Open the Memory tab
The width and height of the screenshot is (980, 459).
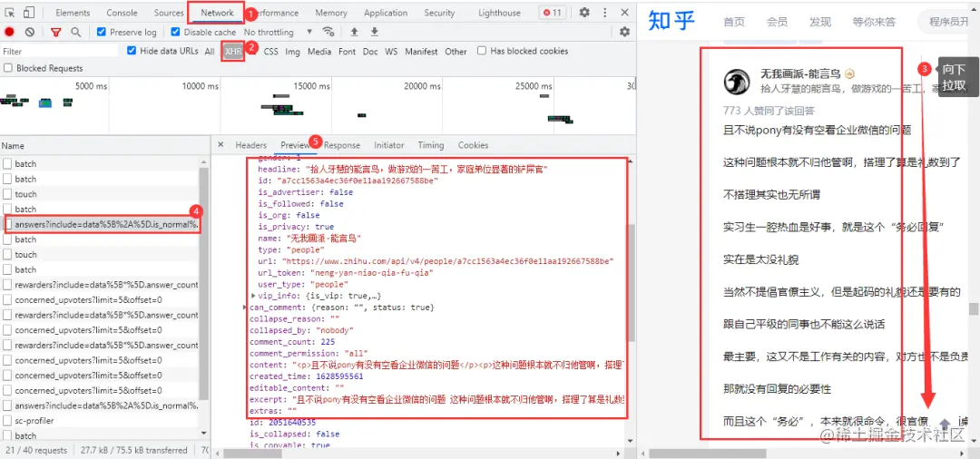(x=331, y=13)
